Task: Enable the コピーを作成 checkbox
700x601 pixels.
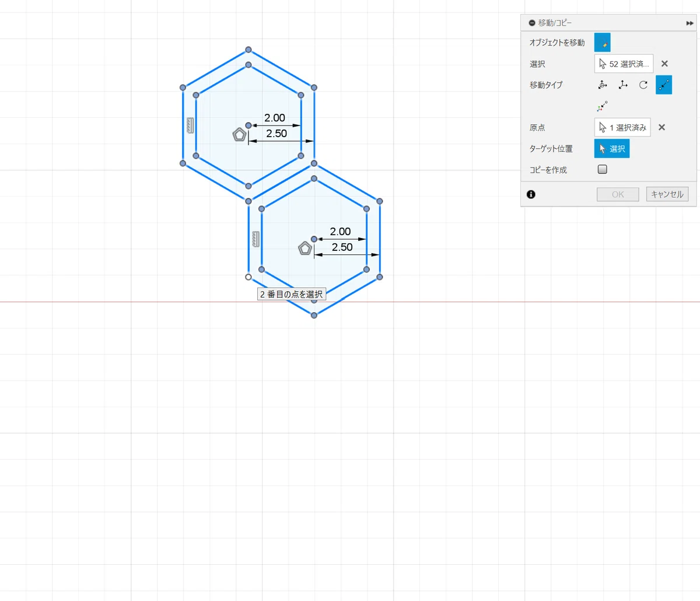Action: point(603,169)
